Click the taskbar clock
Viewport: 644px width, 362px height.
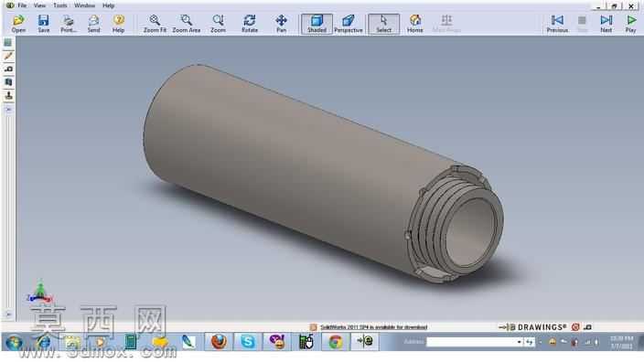(x=621, y=342)
